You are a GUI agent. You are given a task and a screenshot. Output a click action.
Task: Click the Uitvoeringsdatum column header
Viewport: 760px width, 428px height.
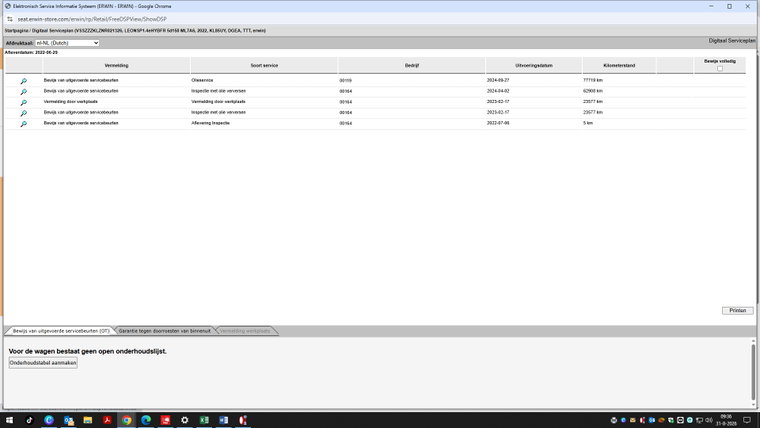tap(534, 65)
